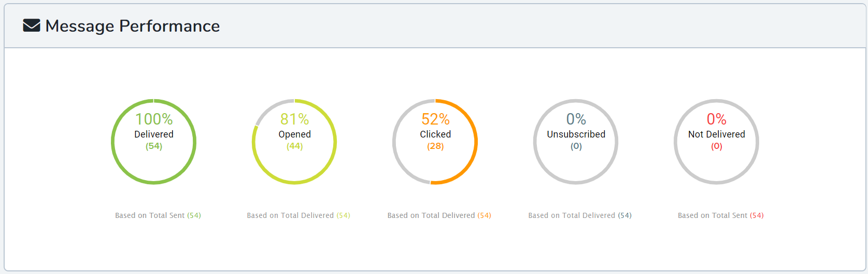Click the envelope icon beside Message Performance
868x274 pixels.
32,25
